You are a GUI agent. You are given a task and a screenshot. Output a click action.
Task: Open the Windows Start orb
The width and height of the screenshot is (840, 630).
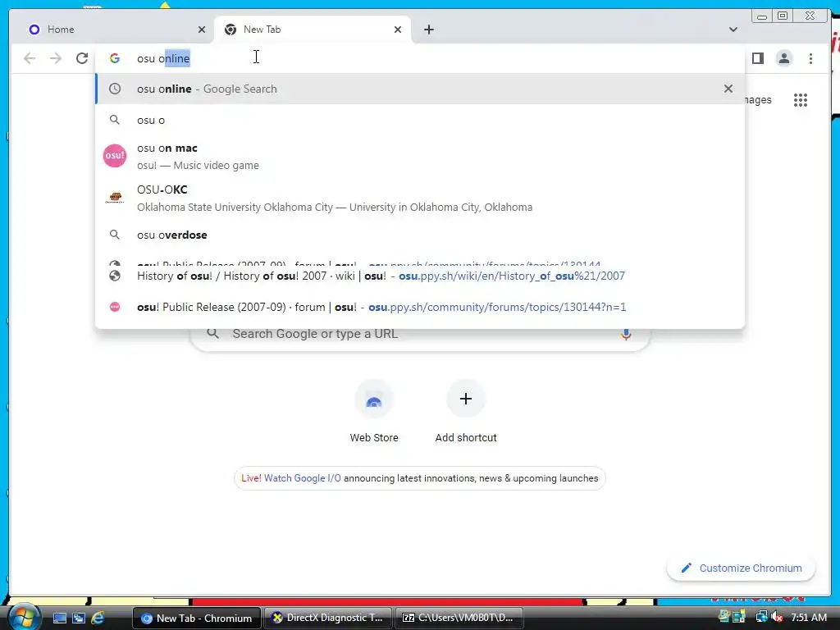(x=24, y=617)
